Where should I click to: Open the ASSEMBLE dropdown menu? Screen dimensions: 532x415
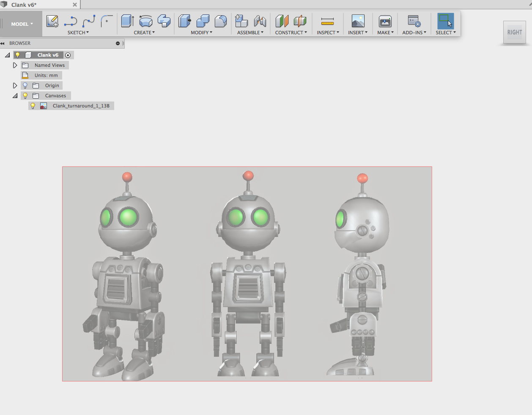(x=250, y=33)
